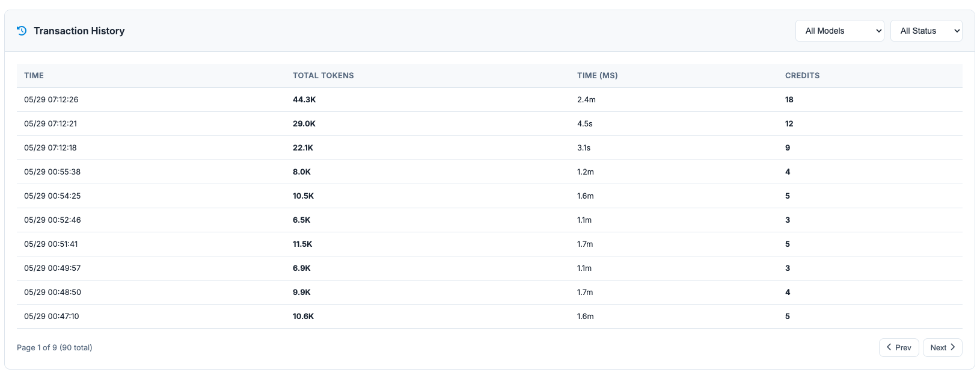
Task: Go to the Next page
Action: [x=942, y=347]
